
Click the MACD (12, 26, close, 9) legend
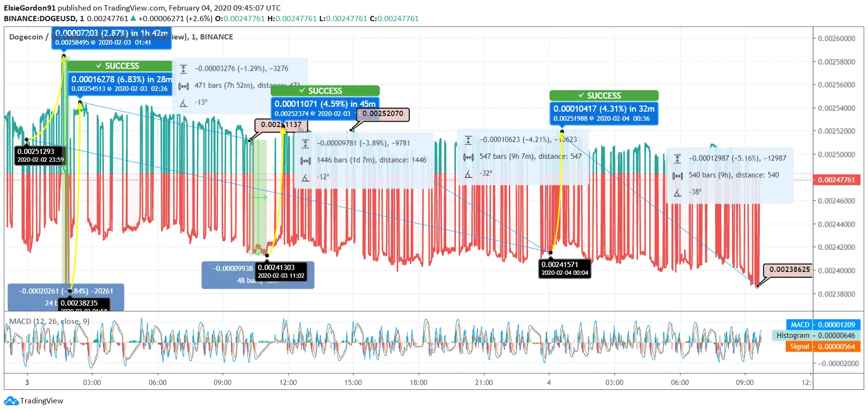coord(49,321)
